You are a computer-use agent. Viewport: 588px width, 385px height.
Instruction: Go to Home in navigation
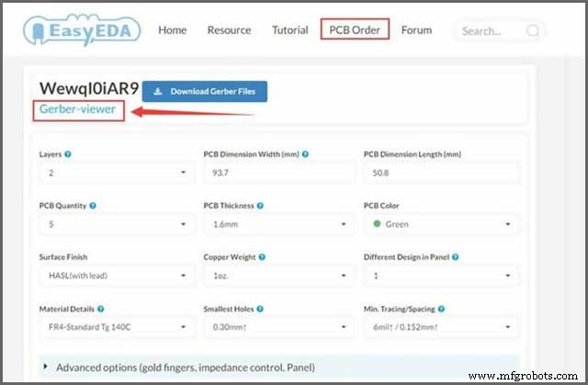[172, 30]
